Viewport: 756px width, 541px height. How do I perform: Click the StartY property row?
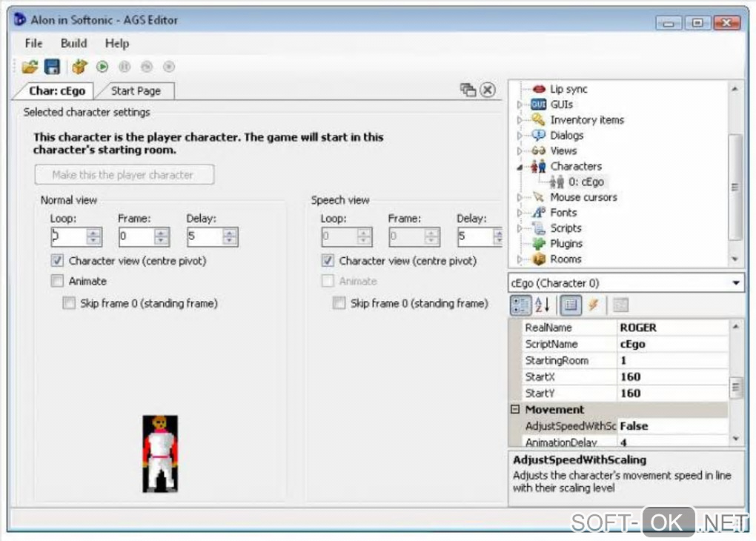pyautogui.click(x=625, y=393)
